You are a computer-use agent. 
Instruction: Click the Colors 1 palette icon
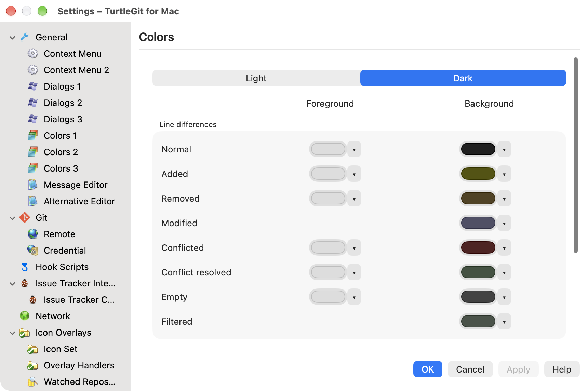33,135
